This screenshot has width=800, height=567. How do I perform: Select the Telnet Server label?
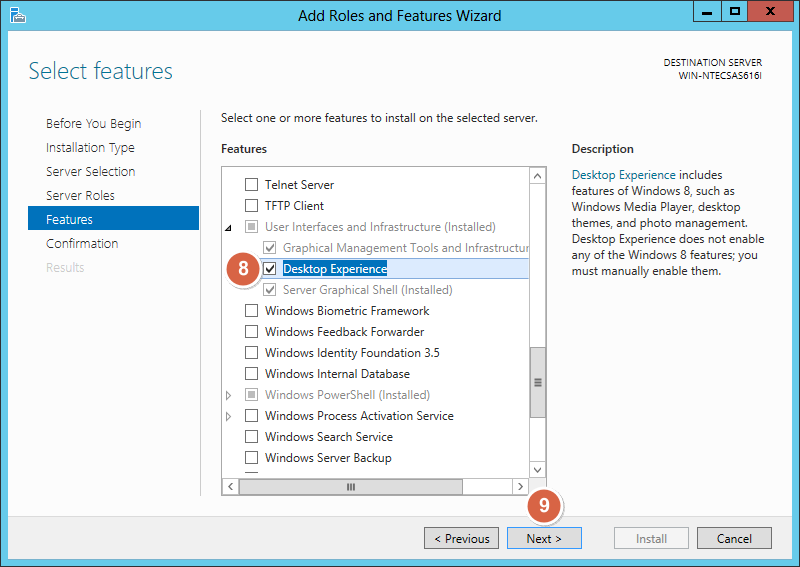(299, 184)
